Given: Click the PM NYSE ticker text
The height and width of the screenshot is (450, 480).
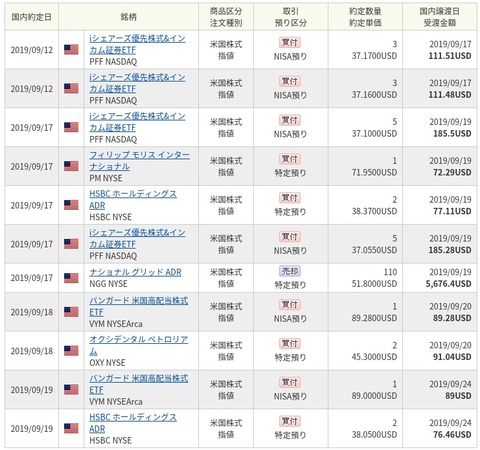Looking at the screenshot, I should pyautogui.click(x=106, y=178).
